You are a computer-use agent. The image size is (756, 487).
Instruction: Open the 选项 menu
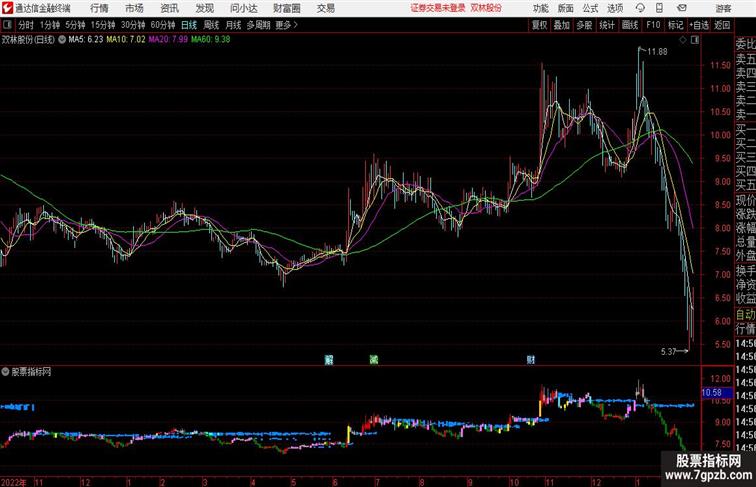615,8
